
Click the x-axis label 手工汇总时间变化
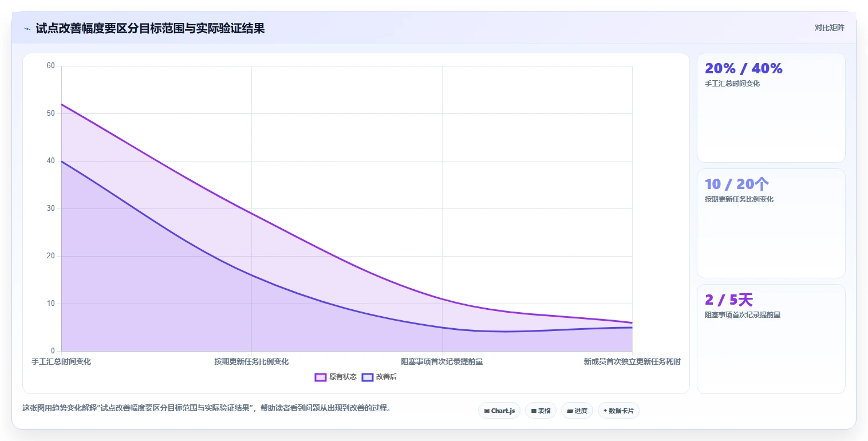tap(61, 362)
